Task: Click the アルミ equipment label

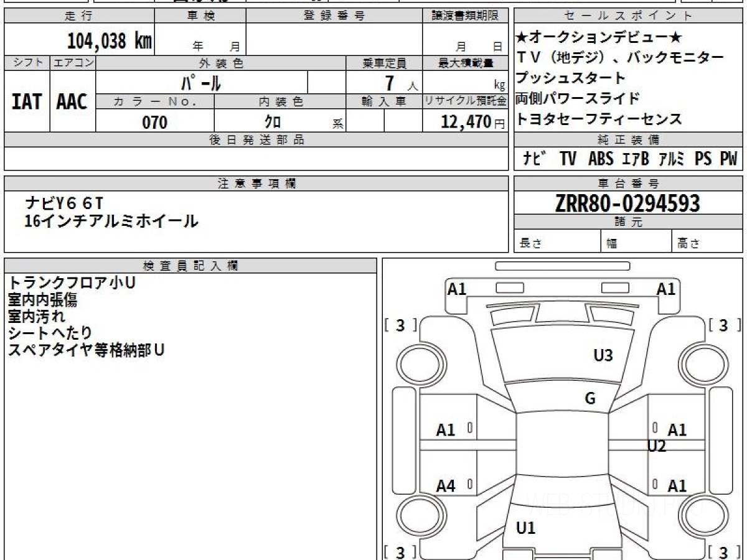Action: [672, 159]
